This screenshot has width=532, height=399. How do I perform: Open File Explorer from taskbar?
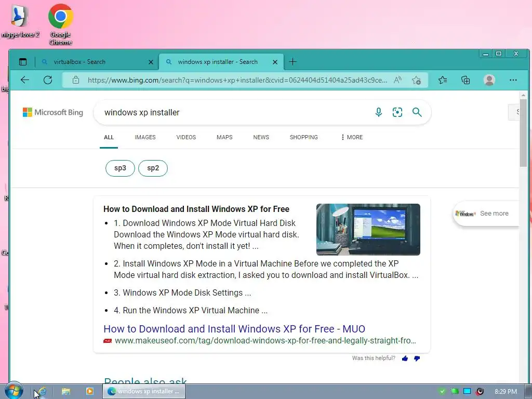[66, 391]
